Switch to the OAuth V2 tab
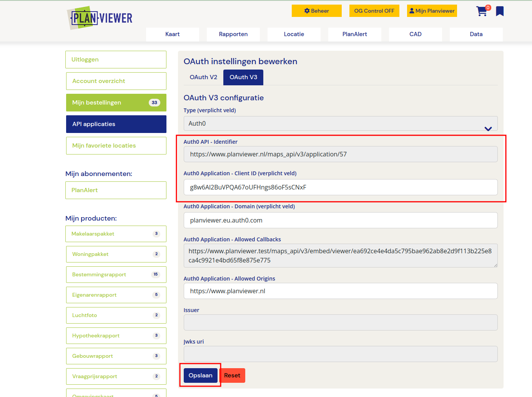The height and width of the screenshot is (397, 532). point(203,77)
